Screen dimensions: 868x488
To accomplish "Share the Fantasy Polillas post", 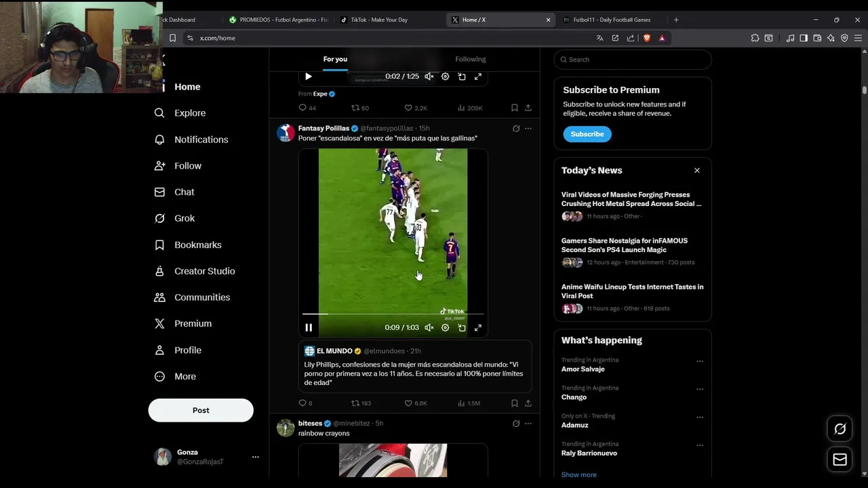I will (x=528, y=403).
